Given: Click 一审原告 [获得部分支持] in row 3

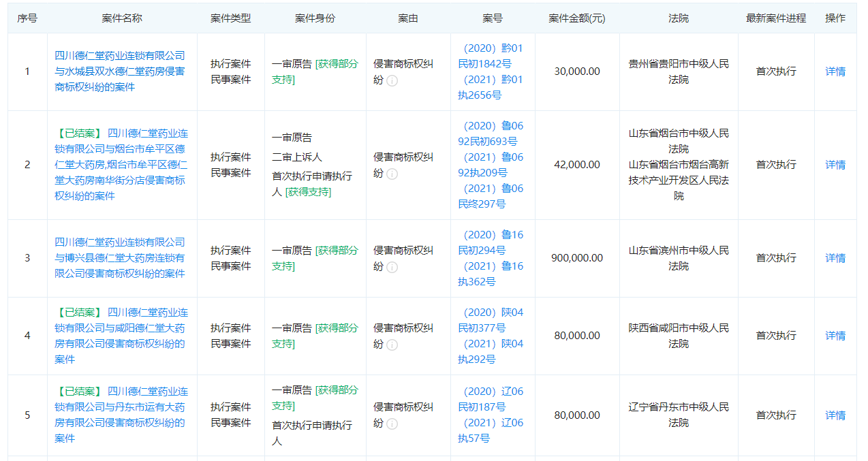Looking at the screenshot, I should 315,258.
